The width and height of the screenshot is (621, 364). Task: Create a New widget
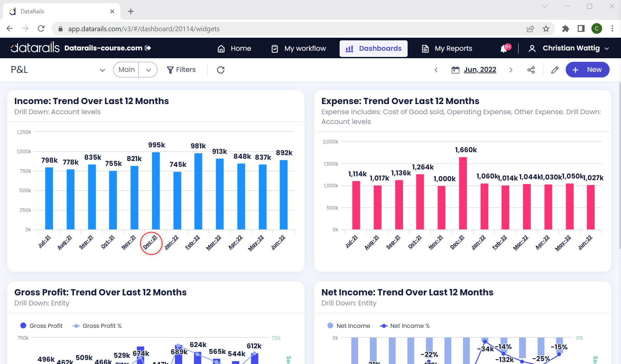[x=587, y=70]
